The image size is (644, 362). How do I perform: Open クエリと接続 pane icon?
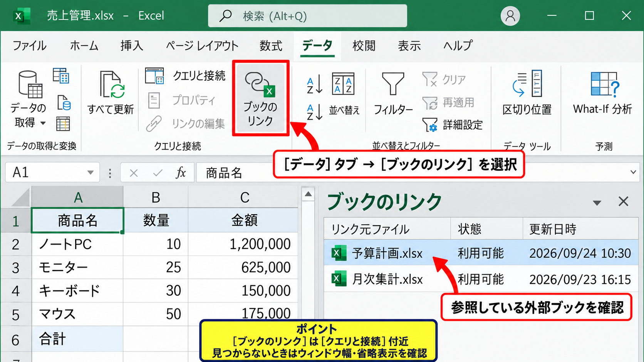(154, 75)
